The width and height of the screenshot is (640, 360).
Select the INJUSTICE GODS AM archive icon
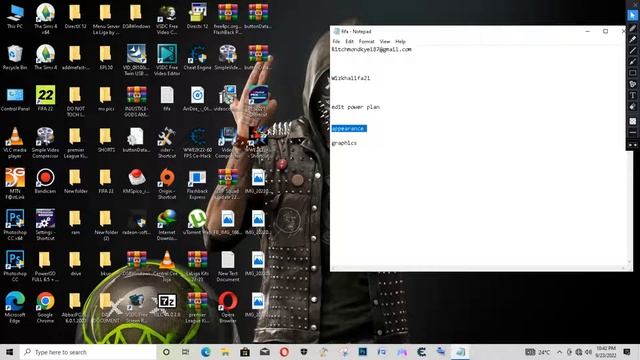[136, 101]
